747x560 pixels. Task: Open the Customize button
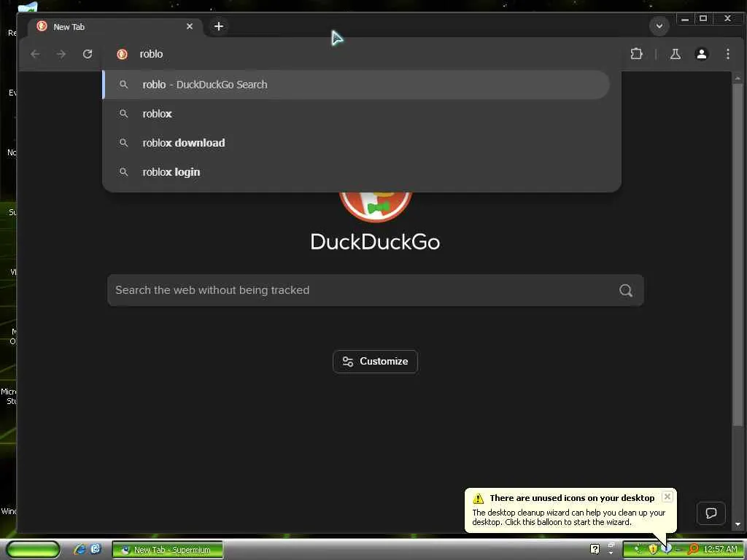[x=376, y=362]
